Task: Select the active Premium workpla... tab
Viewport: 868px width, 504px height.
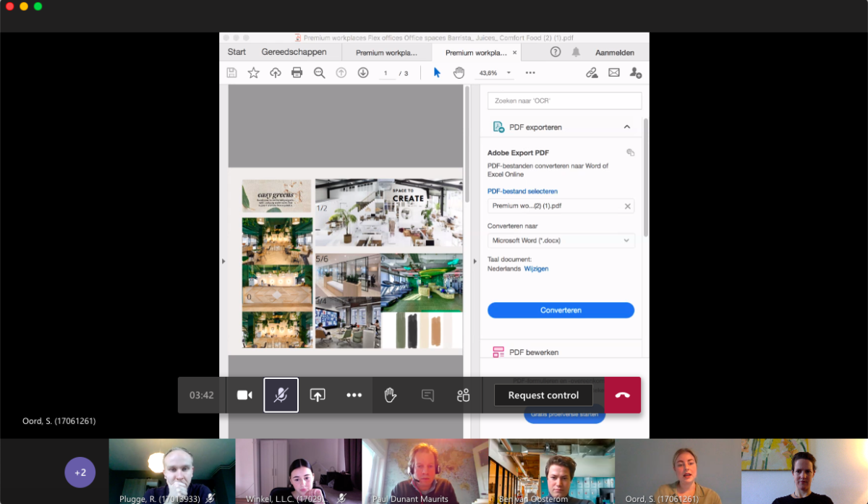Action: click(x=476, y=53)
